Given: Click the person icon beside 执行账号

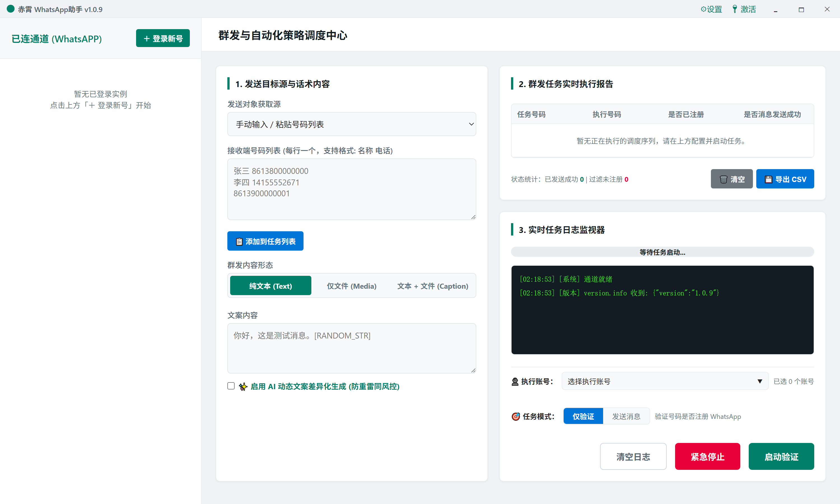Looking at the screenshot, I should [x=515, y=382].
